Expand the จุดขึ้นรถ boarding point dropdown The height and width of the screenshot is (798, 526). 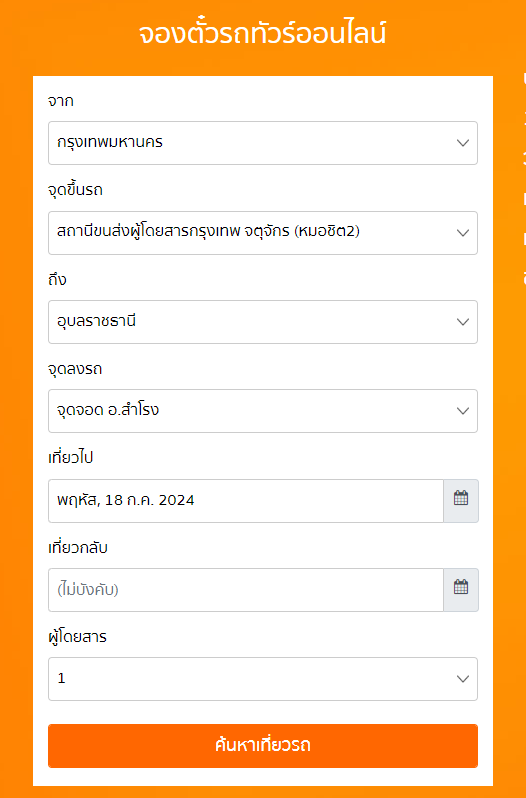[263, 233]
